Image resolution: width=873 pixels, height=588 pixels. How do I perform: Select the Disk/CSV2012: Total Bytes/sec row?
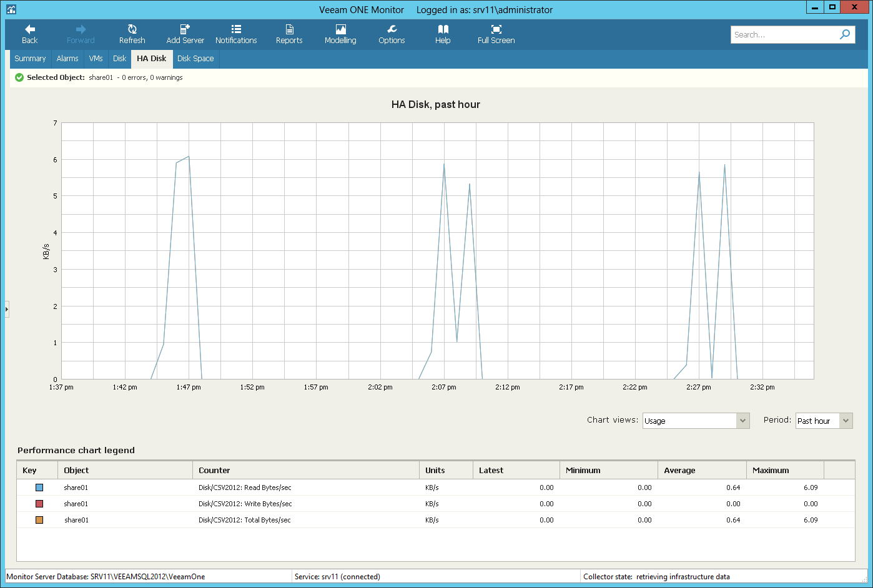[435, 520]
